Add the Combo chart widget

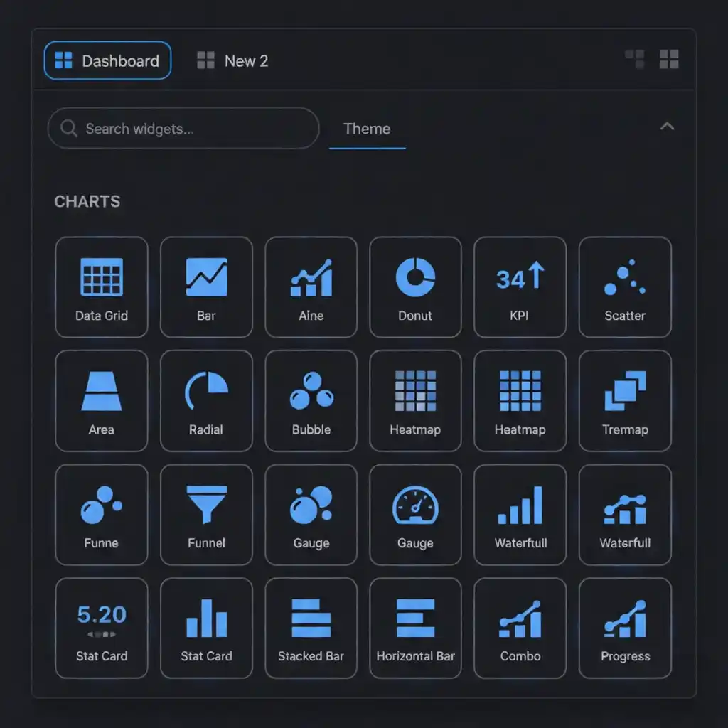[520, 627]
